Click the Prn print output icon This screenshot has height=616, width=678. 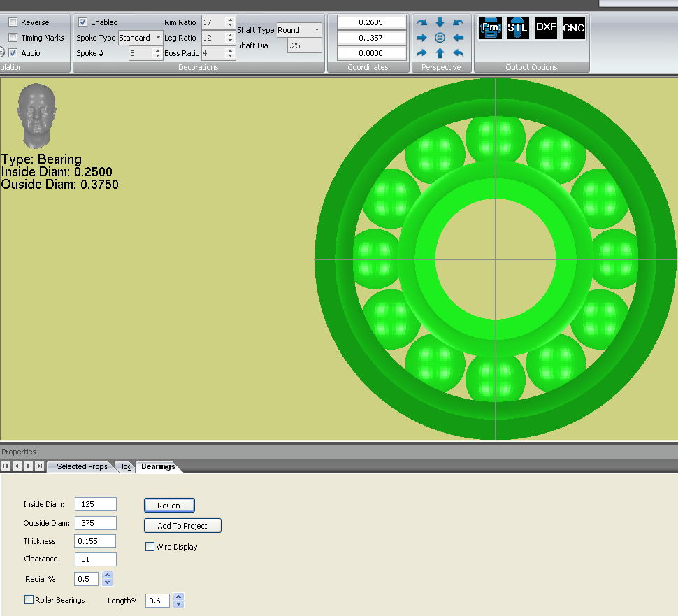[x=491, y=28]
